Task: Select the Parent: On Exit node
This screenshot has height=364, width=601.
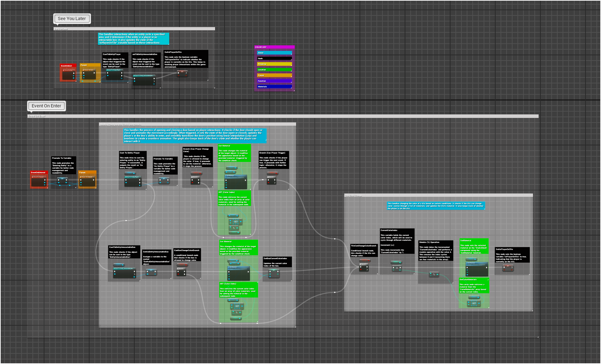Action: 89,74
